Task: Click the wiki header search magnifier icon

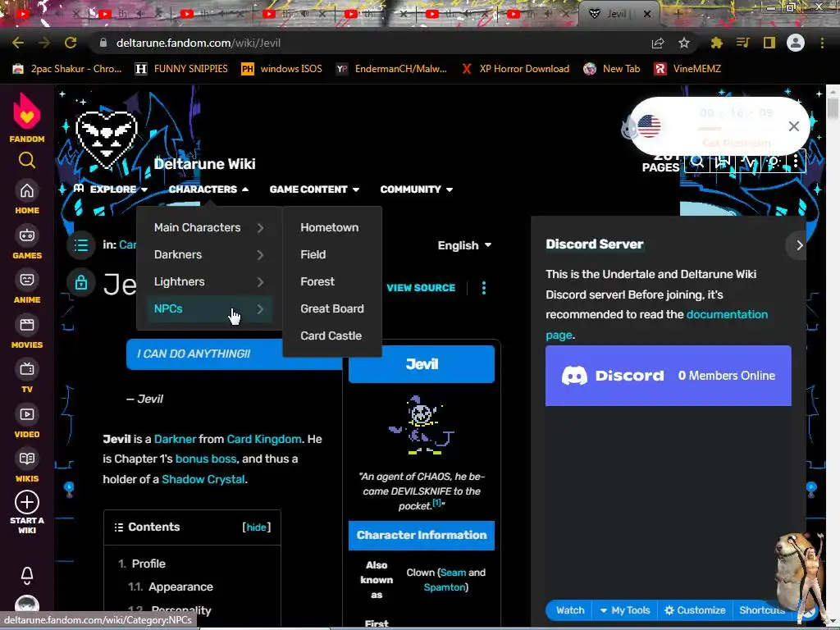Action: click(x=697, y=161)
